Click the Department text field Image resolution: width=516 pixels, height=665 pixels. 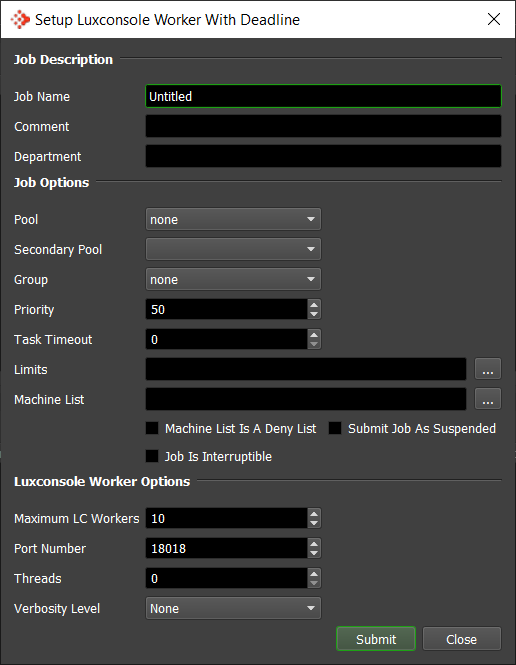pyautogui.click(x=323, y=156)
